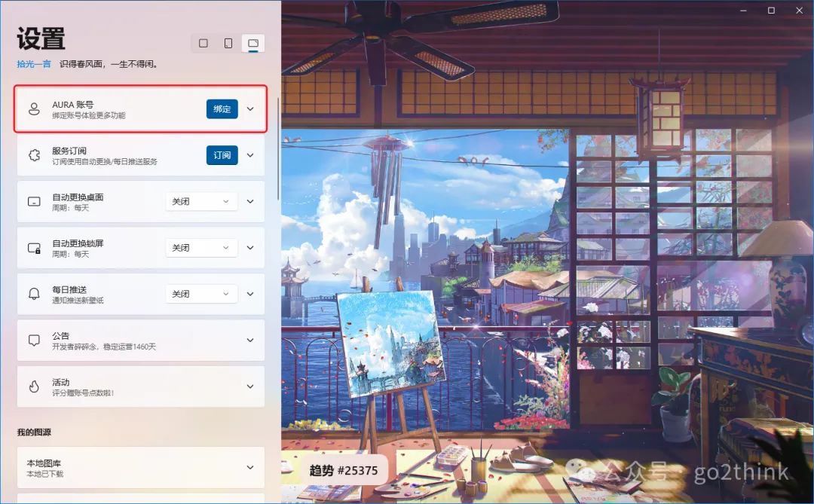The image size is (814, 504).
Task: Open the 自动更换锁屏 关闭 dropdown
Action: [x=201, y=248]
